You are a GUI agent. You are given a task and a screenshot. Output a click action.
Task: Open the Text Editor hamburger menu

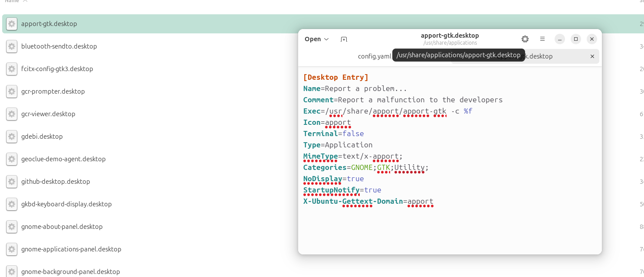[x=542, y=39]
